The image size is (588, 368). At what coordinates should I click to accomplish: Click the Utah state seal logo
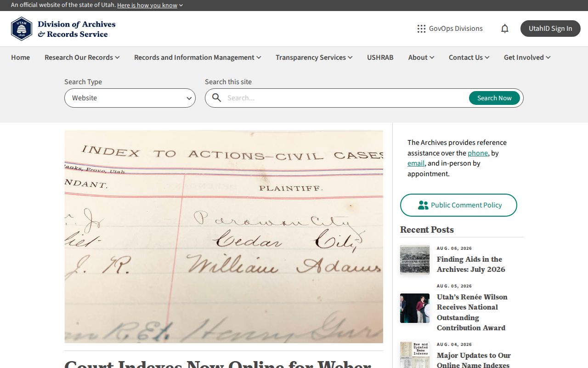pyautogui.click(x=22, y=29)
